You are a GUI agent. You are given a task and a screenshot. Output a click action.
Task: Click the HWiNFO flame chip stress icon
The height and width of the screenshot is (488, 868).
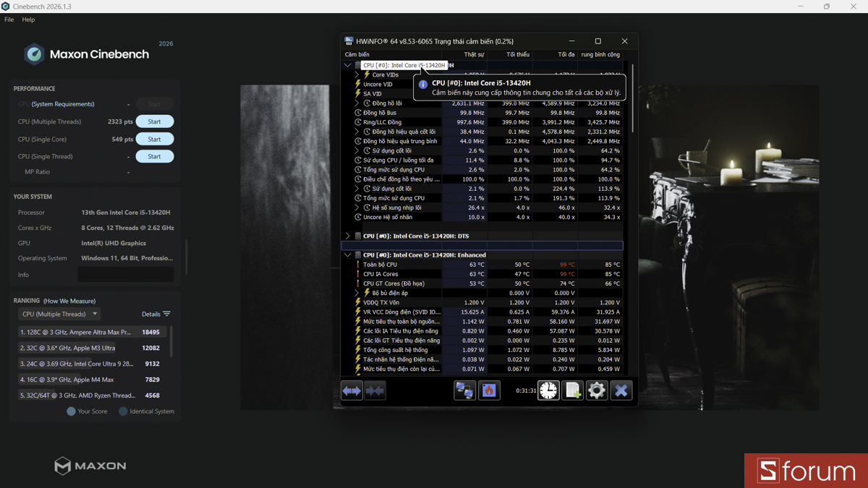[489, 390]
